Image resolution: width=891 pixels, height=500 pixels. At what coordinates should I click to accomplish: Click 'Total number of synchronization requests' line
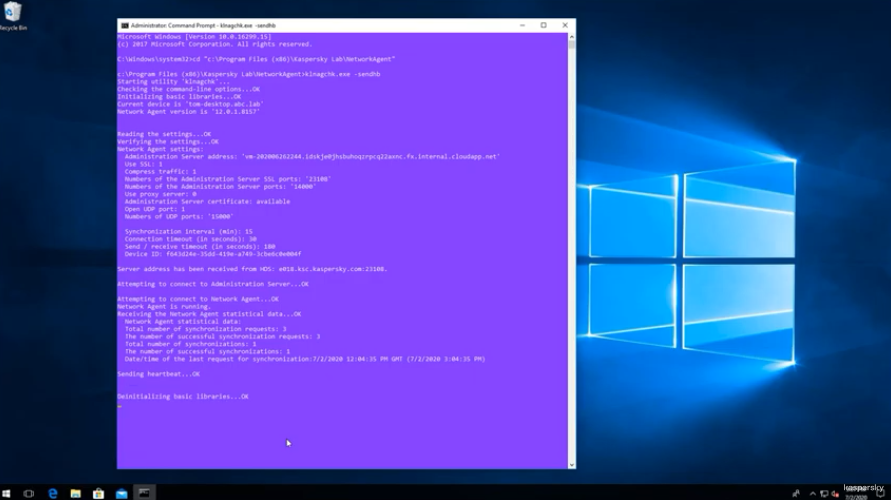(x=206, y=329)
